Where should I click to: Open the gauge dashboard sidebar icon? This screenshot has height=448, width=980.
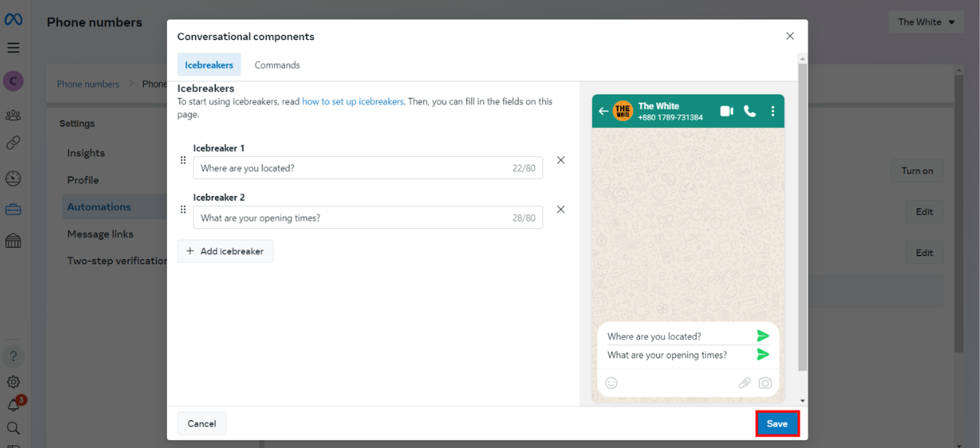tap(13, 178)
